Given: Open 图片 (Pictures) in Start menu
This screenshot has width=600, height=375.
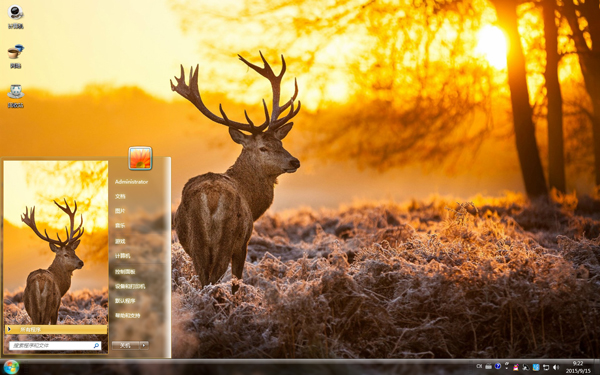Looking at the screenshot, I should (120, 211).
